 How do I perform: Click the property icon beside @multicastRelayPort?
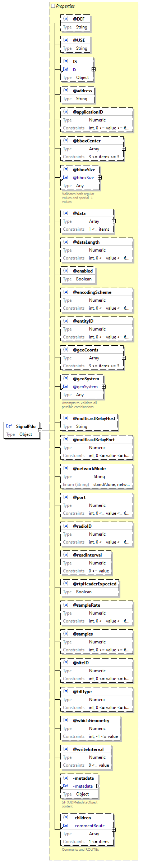tap(66, 439)
